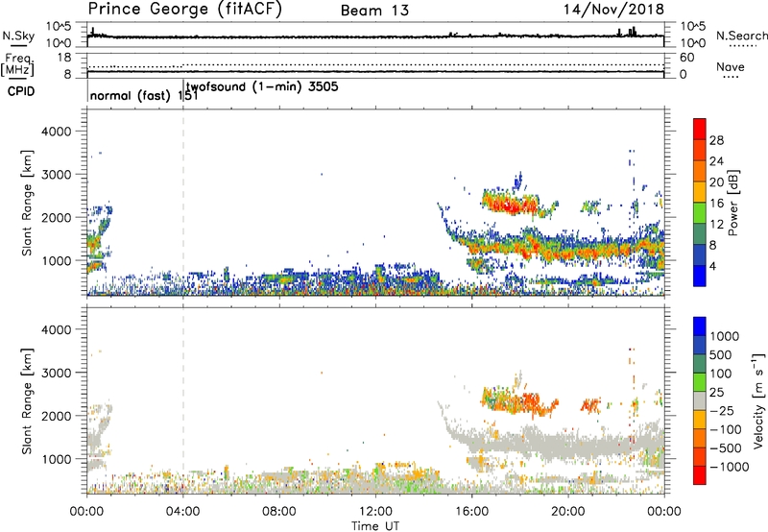Click the 'Velocity [m s-1]' colorbar label
This screenshot has height=532, width=768.
pyautogui.click(x=758, y=400)
